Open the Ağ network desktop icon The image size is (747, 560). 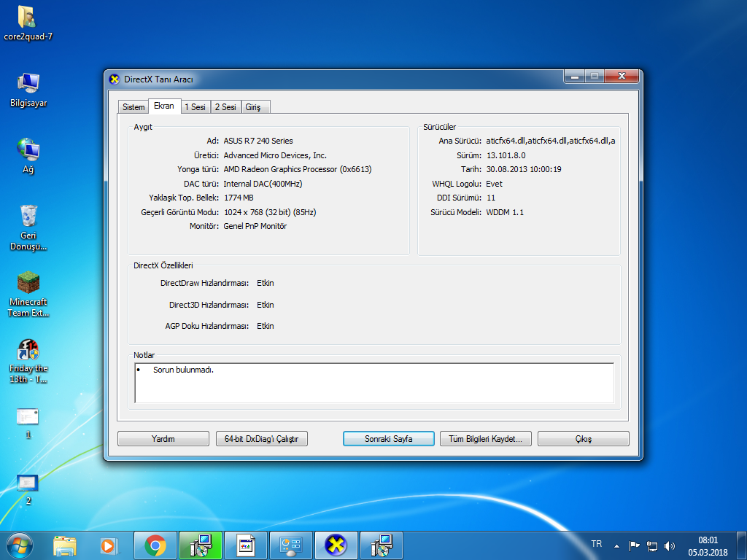coord(28,156)
